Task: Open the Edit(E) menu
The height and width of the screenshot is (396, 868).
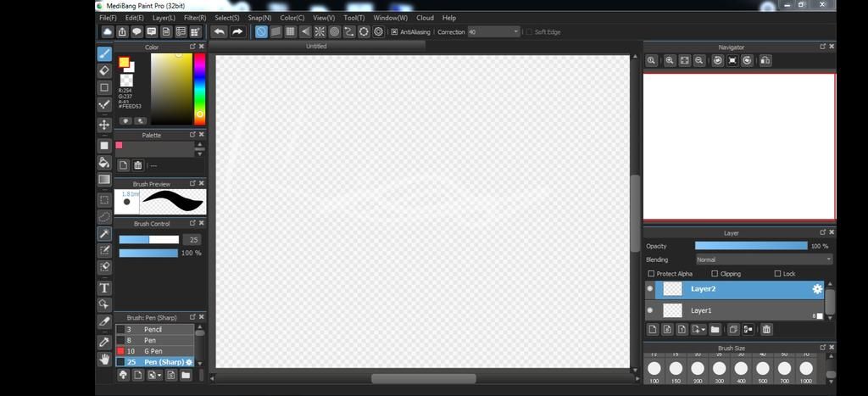Action: [134, 18]
